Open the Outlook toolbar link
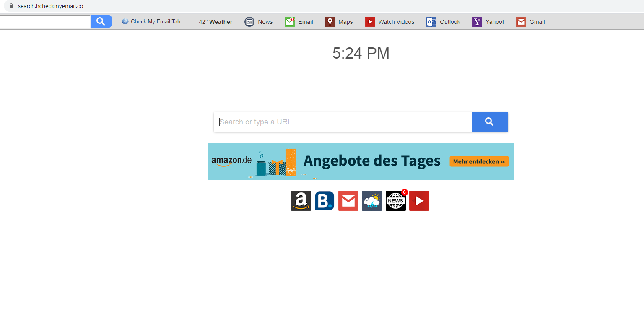The width and height of the screenshot is (644, 319). [450, 22]
